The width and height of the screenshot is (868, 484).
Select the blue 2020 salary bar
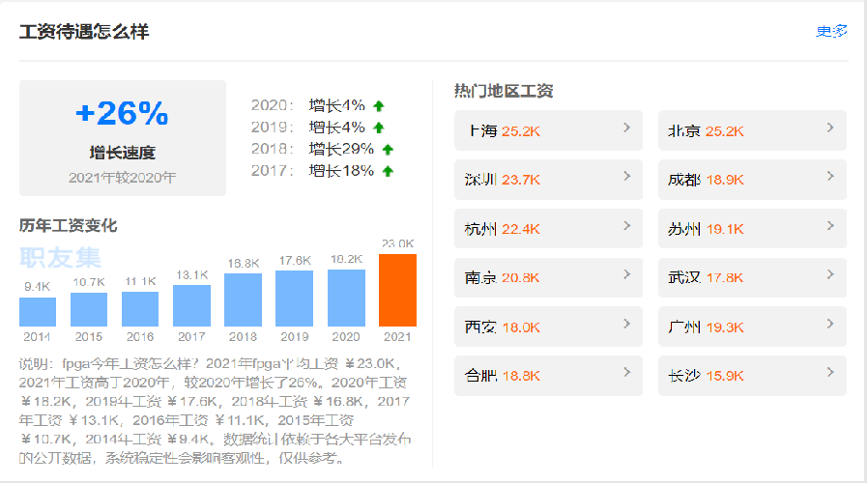346,299
